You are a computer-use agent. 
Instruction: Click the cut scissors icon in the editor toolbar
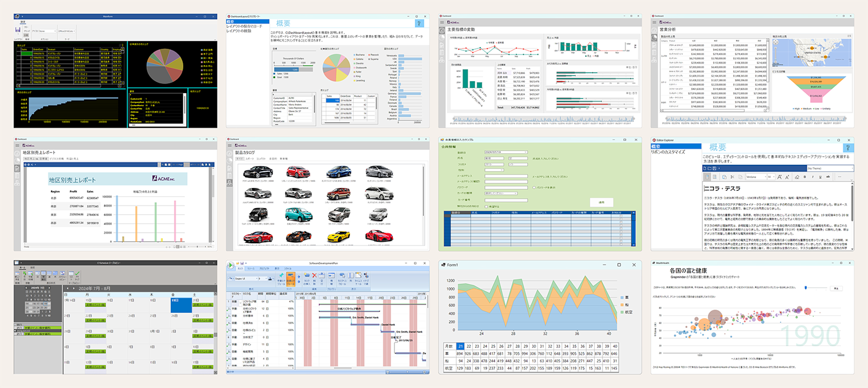point(732,177)
